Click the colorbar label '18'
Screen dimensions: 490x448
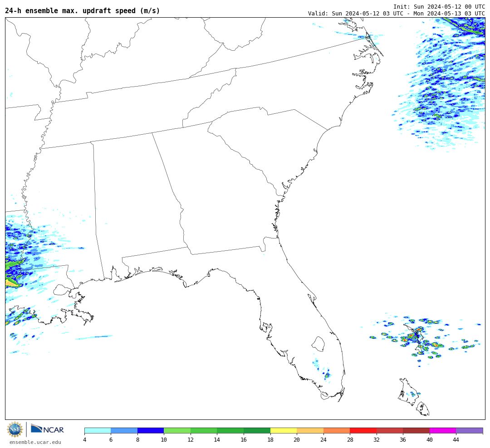270,439
